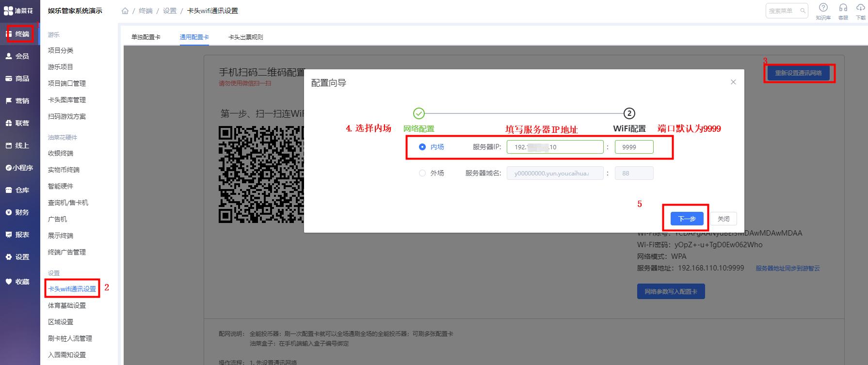Click the 网络模式: WPA text
The width and height of the screenshot is (868, 365).
click(x=661, y=256)
